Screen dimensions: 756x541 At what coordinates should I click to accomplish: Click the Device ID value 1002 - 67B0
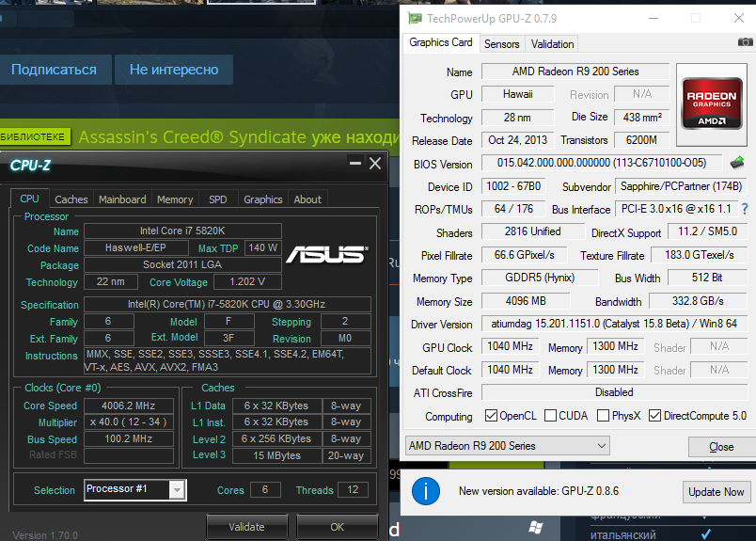point(513,186)
